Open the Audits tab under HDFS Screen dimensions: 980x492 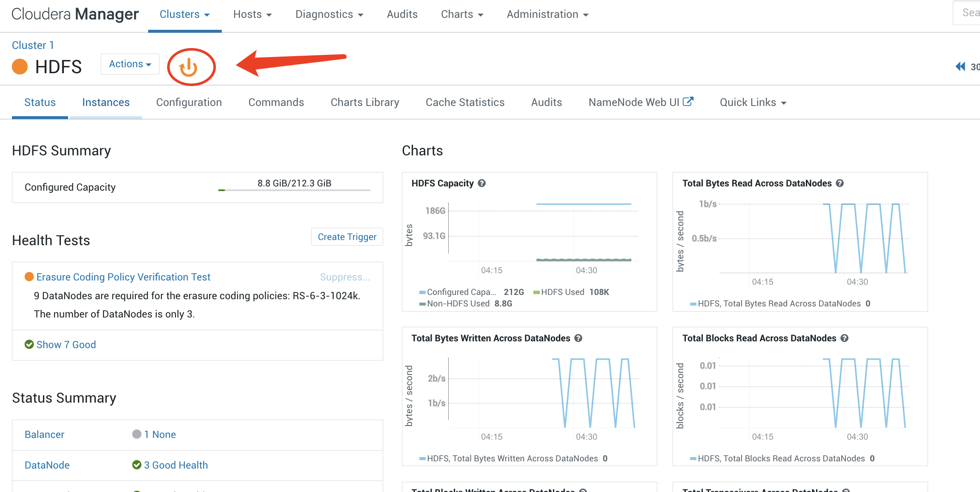(547, 102)
